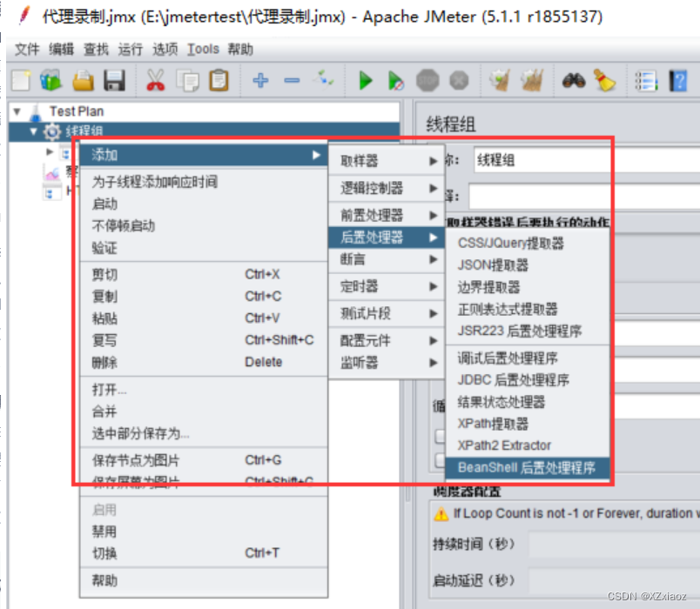The image size is (700, 609).
Task: Choose 启动 from context menu
Action: point(204,204)
